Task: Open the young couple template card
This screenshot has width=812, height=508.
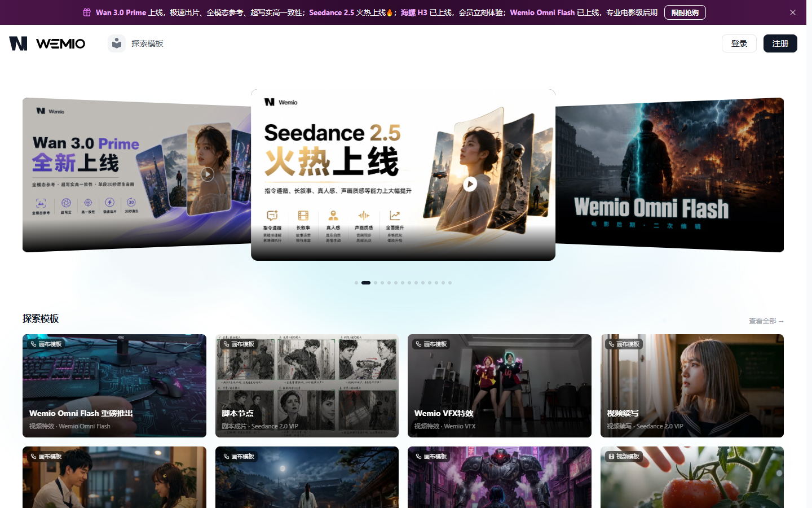Action: pyautogui.click(x=114, y=478)
